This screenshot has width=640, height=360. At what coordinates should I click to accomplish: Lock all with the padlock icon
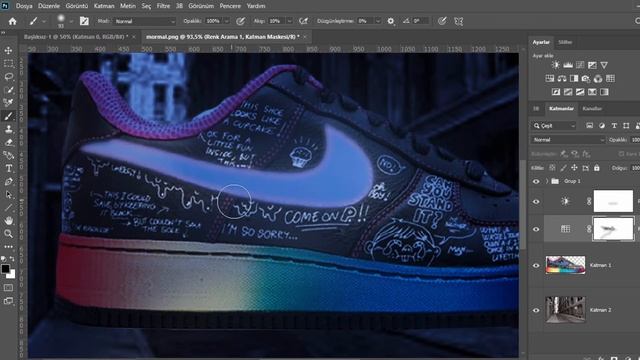pos(597,168)
